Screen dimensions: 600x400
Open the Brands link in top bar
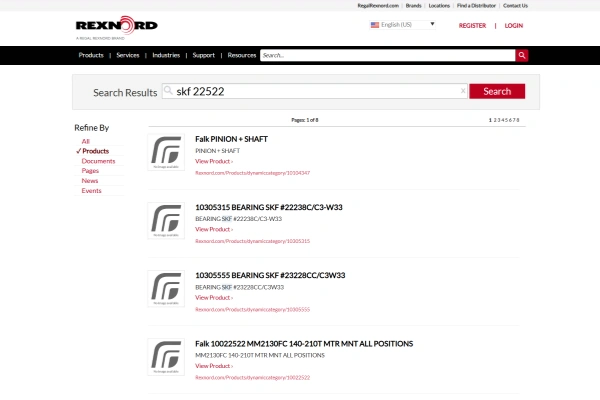click(413, 6)
